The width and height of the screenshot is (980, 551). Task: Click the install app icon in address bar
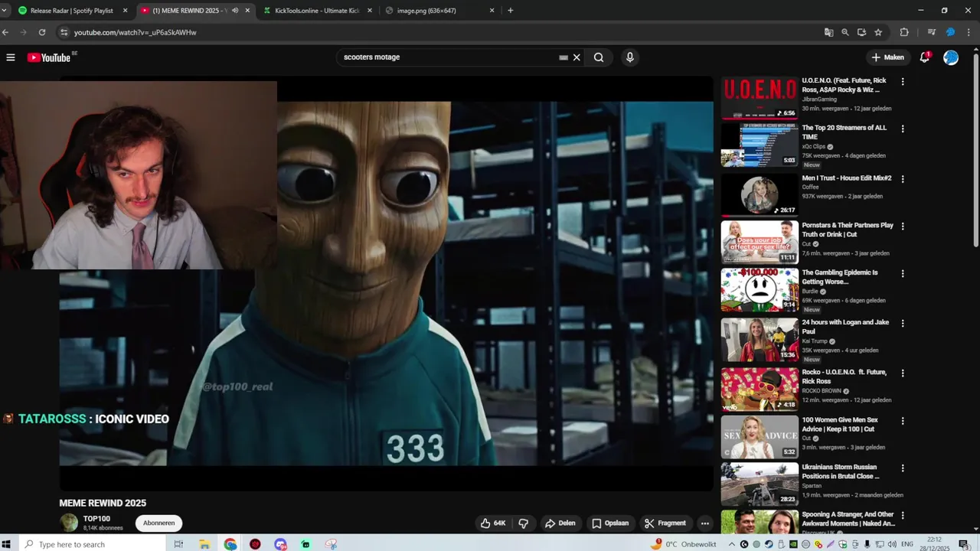(x=861, y=32)
